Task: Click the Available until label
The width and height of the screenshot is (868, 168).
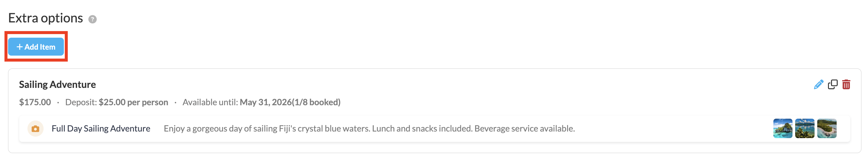Action: [x=210, y=102]
